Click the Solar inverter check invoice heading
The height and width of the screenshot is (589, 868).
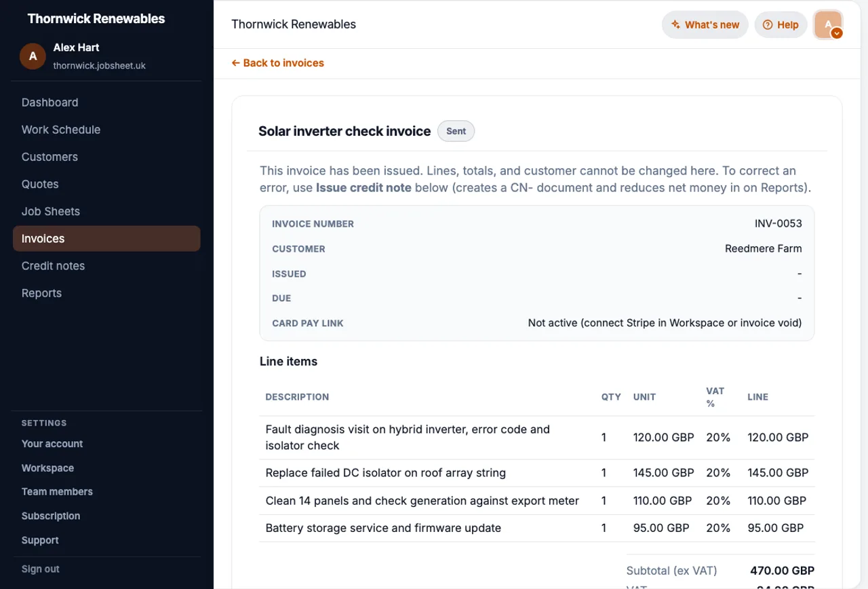tap(344, 131)
